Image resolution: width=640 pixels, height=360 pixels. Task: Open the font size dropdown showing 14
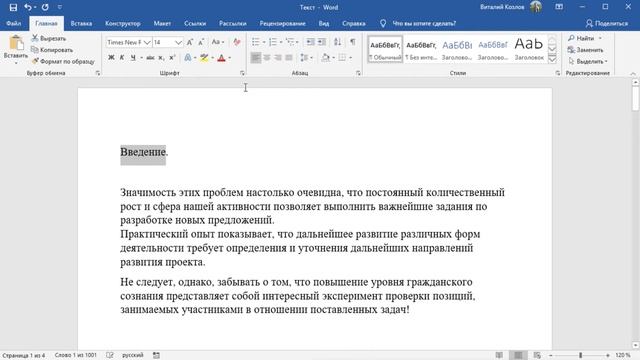[178, 42]
